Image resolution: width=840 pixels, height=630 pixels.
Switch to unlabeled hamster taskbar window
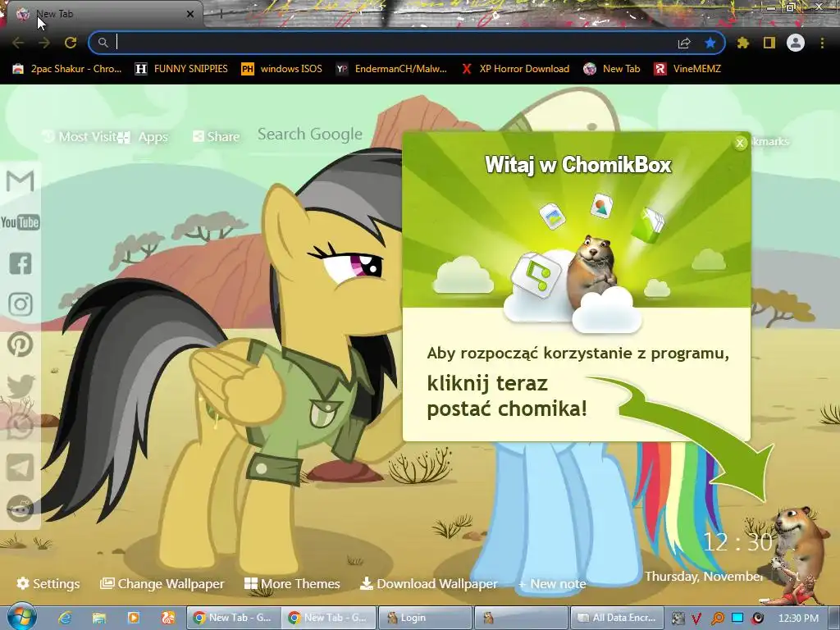[x=521, y=618]
